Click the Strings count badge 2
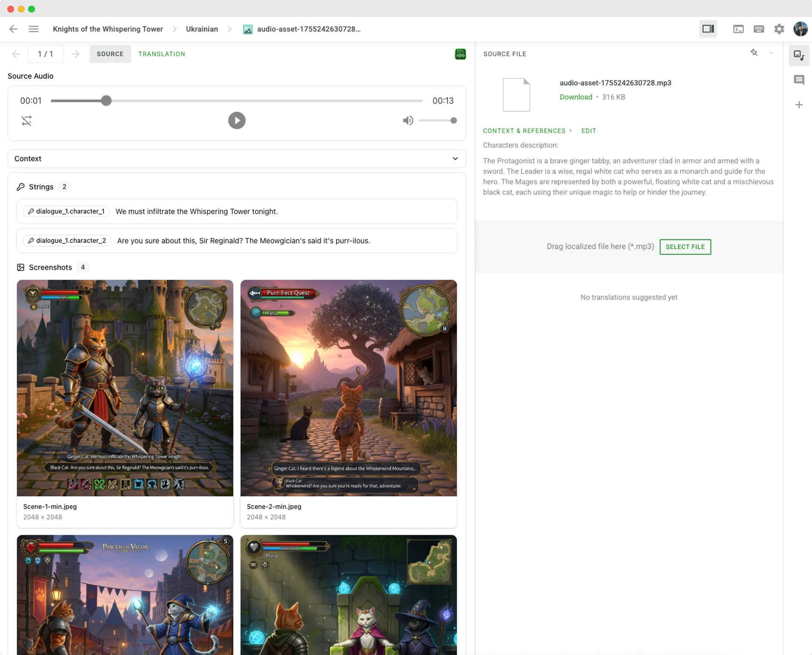The width and height of the screenshot is (812, 655). click(64, 187)
